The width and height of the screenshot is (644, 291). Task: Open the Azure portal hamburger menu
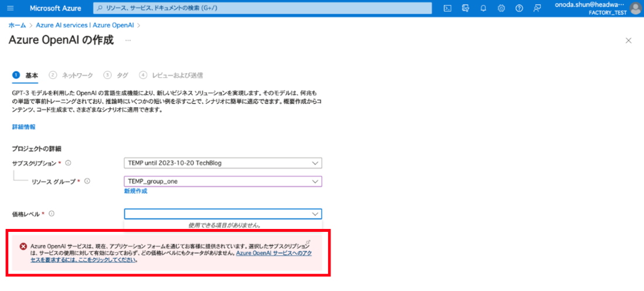pos(11,8)
